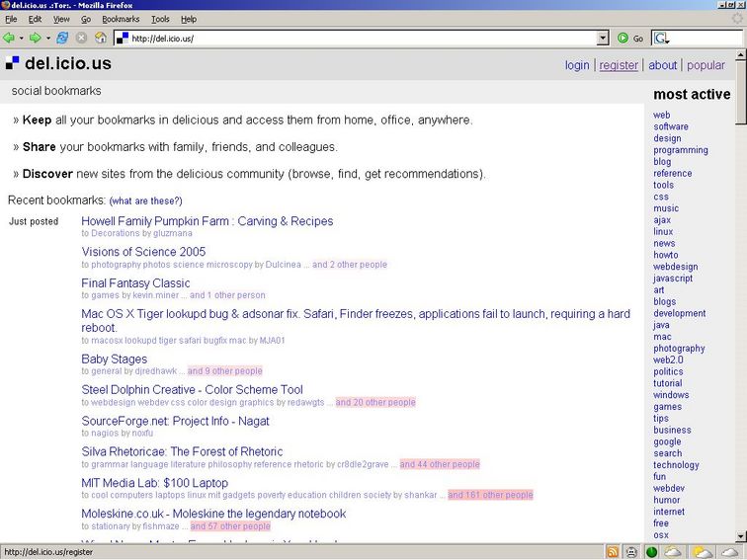Screen dimensions: 747x560
Task: Click the Greasemonkey monkey face icon
Action: point(631,552)
